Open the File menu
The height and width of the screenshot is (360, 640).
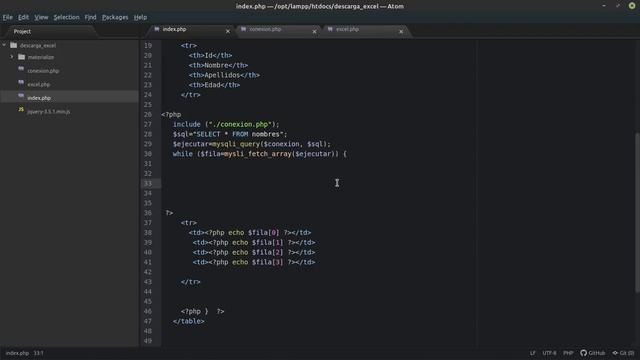click(x=8, y=17)
